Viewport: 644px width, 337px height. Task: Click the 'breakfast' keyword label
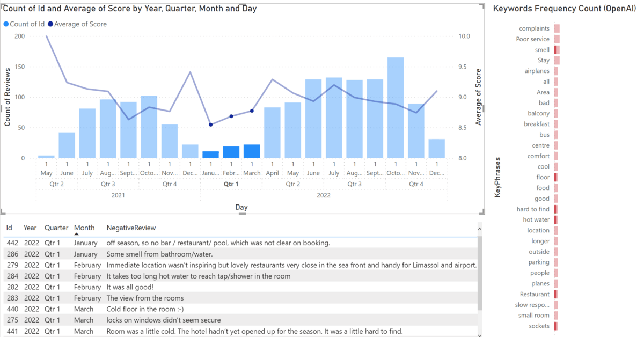pyautogui.click(x=537, y=124)
